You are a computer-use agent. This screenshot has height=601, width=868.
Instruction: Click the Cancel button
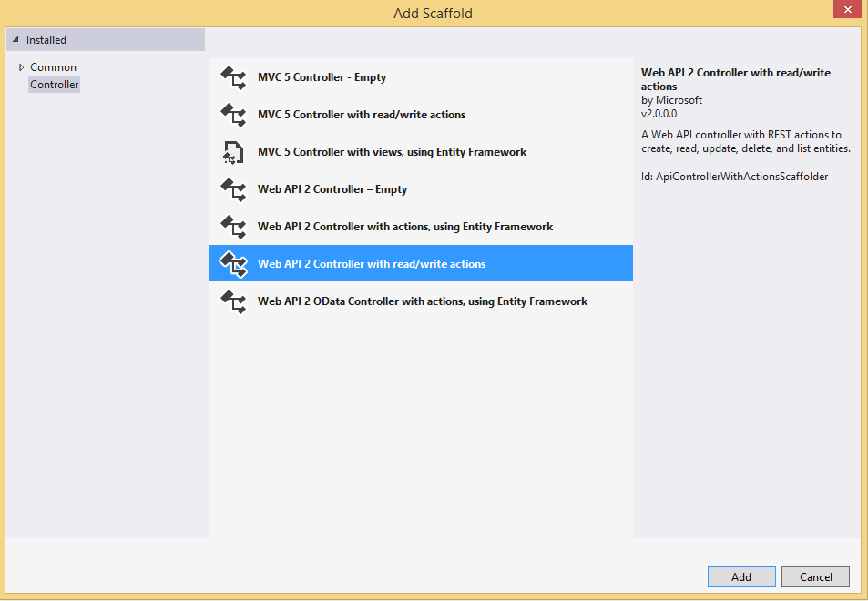(815, 576)
